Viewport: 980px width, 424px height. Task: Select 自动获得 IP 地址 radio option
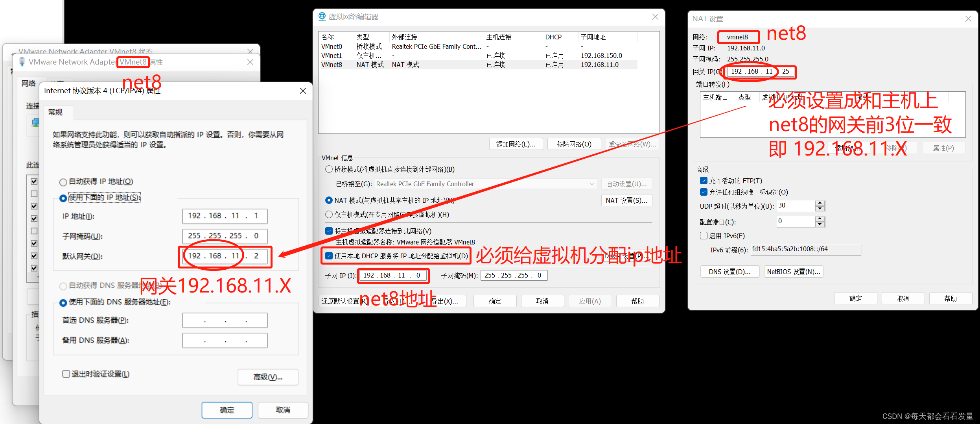pos(63,182)
